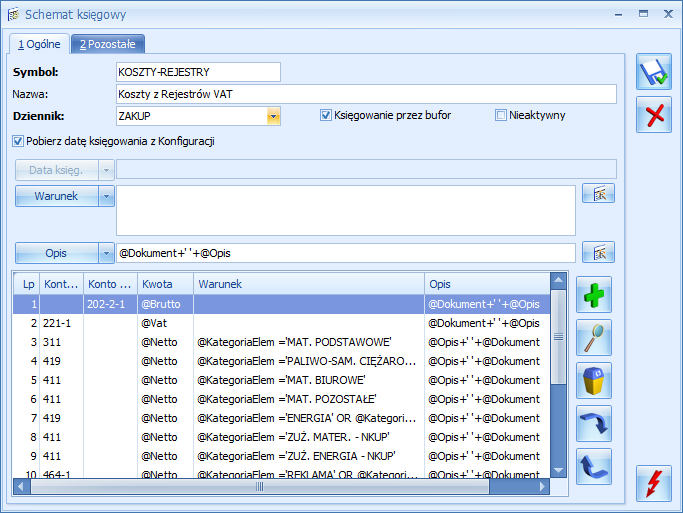Open dropdown arrow next to Warunek button

coord(107,196)
